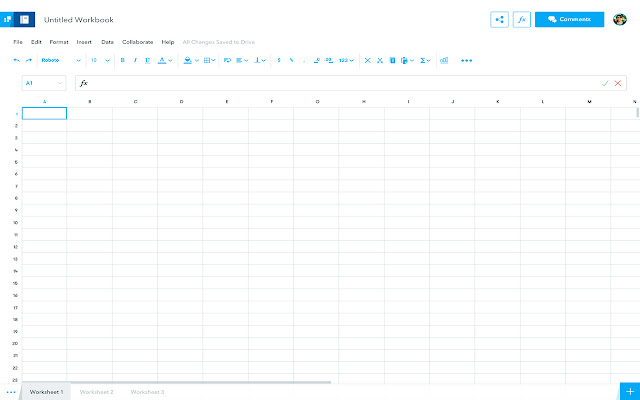Pick text color with A icon

pos(162,60)
